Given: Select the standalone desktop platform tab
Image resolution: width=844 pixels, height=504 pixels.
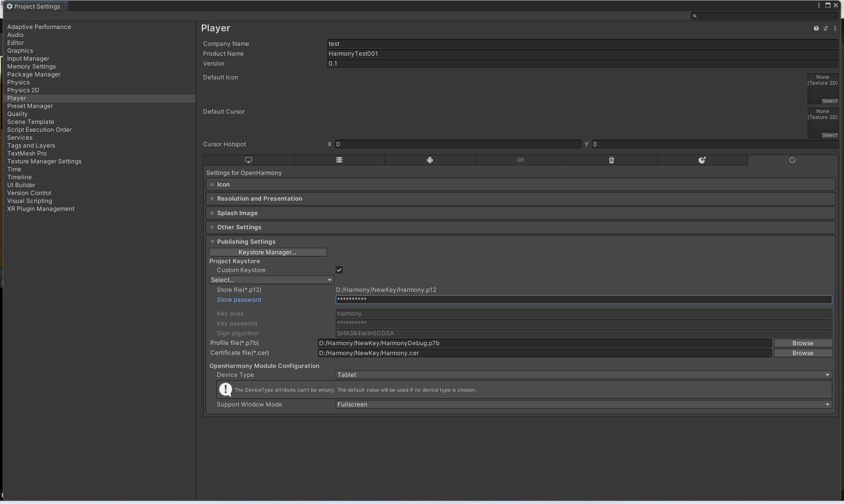Looking at the screenshot, I should click(x=249, y=160).
